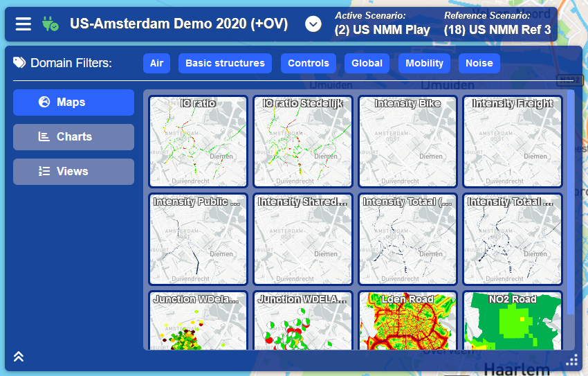Open the Intensity Totaal ( map thumbnail
Viewport: 588px width, 376px height.
point(407,239)
